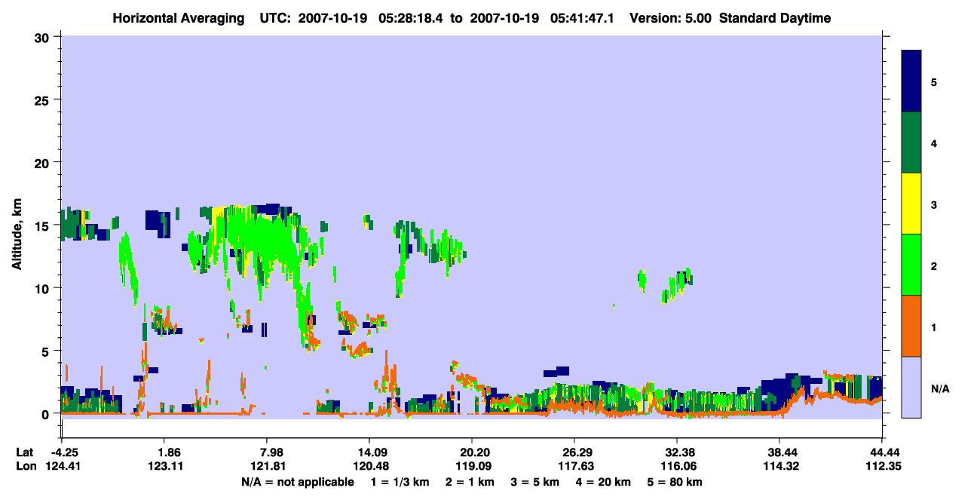Image resolution: width=980 pixels, height=503 pixels.
Task: Click the dark blue color bar segment labeled 5
Action: click(x=911, y=81)
